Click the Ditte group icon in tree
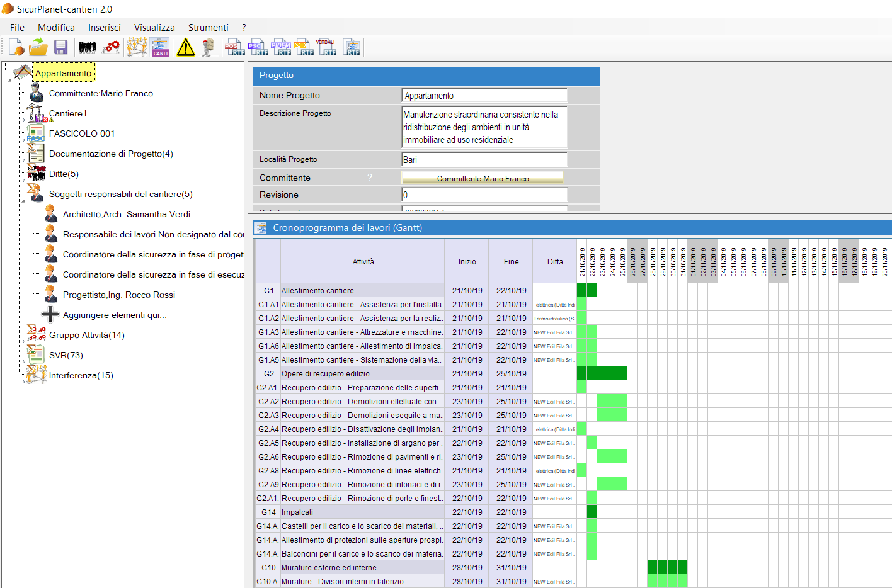This screenshot has width=892, height=588. point(37,174)
